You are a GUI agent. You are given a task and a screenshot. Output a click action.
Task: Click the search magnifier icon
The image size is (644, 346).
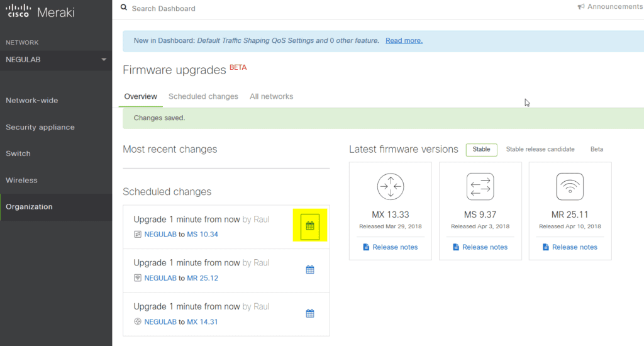point(124,8)
